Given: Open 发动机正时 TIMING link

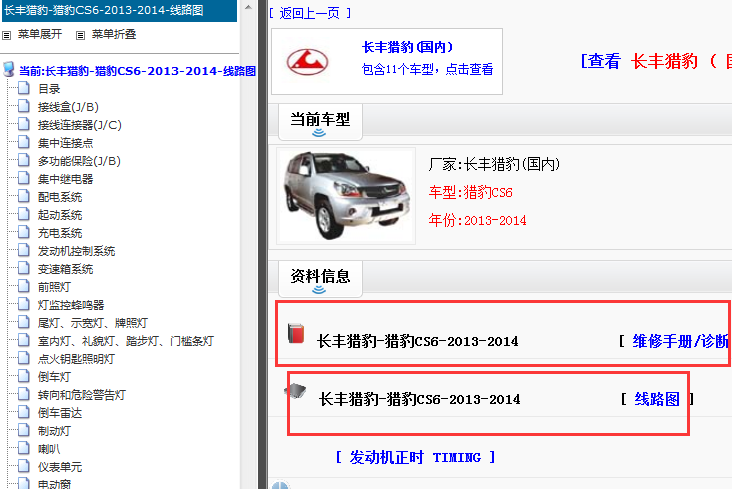Looking at the screenshot, I should click(x=415, y=457).
